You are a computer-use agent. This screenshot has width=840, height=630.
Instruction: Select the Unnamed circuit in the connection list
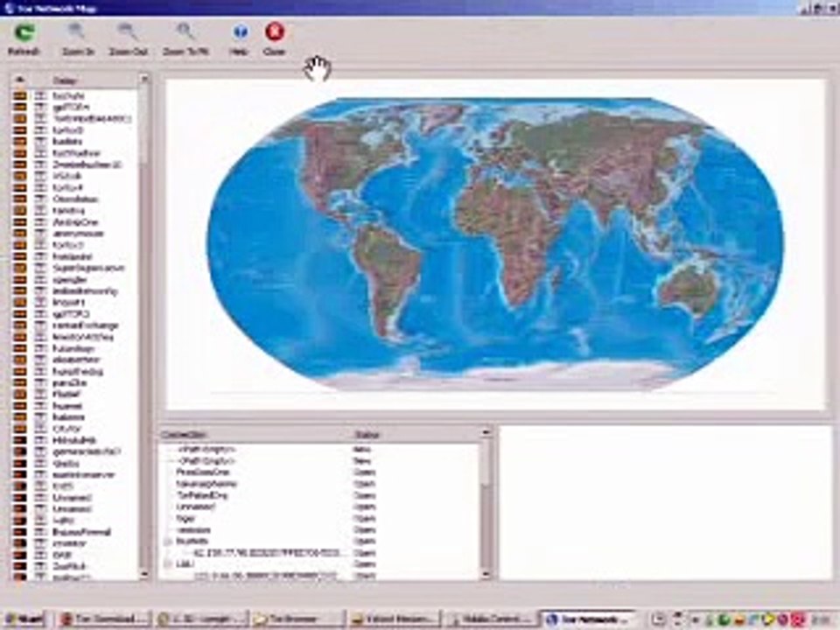[195, 507]
